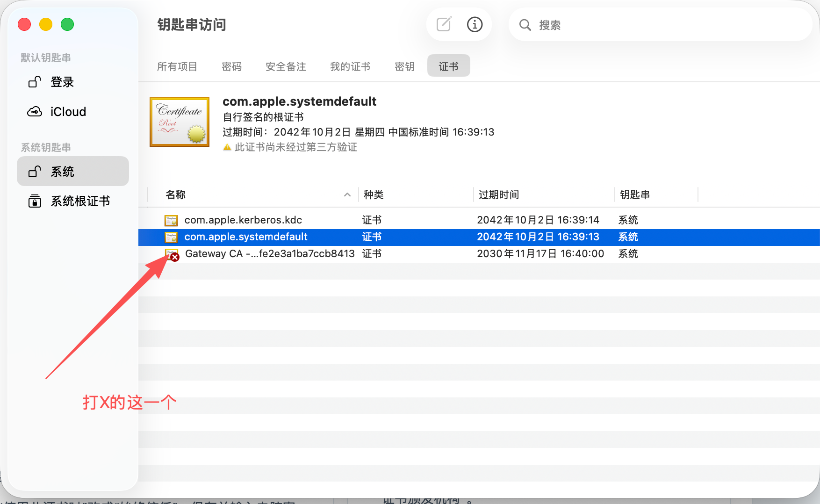This screenshot has width=820, height=504.
Task: Click the red close window button
Action: pos(24,24)
